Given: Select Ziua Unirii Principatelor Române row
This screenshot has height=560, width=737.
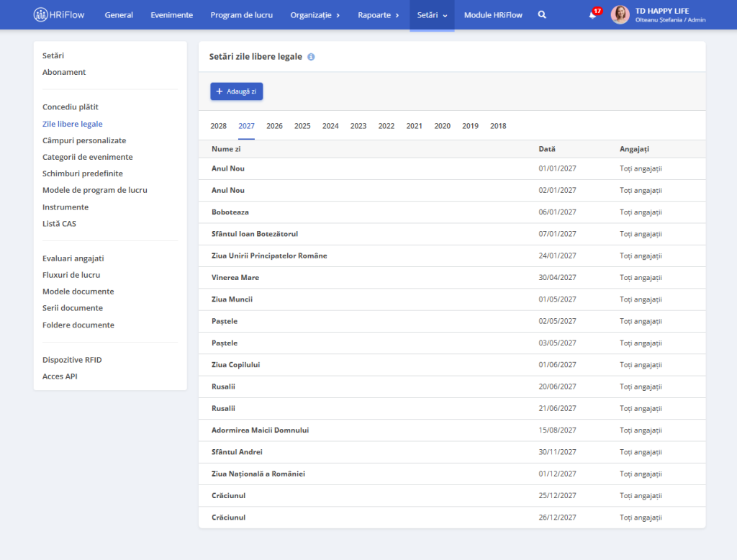Looking at the screenshot, I should [x=452, y=256].
